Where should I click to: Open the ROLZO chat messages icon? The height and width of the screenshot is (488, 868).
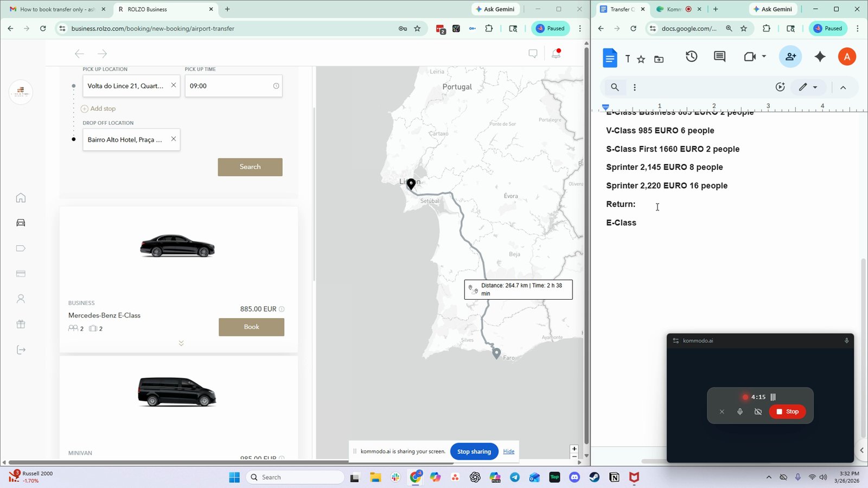point(533,53)
